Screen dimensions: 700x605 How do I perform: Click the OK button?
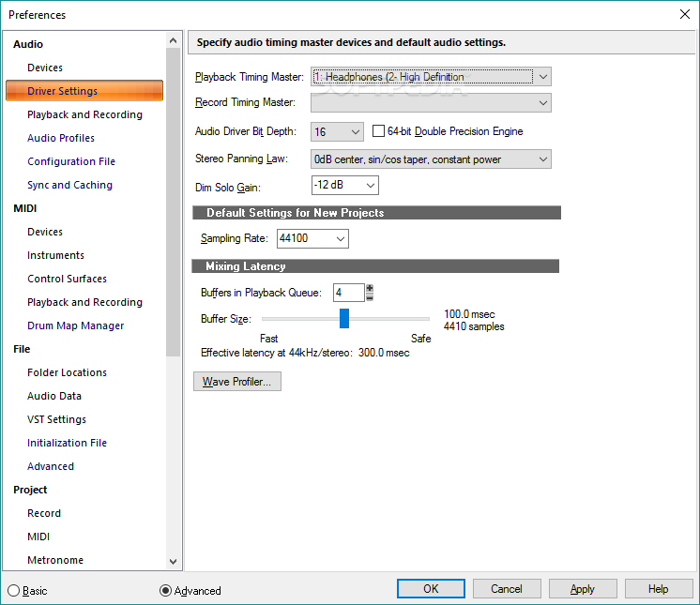pyautogui.click(x=431, y=588)
